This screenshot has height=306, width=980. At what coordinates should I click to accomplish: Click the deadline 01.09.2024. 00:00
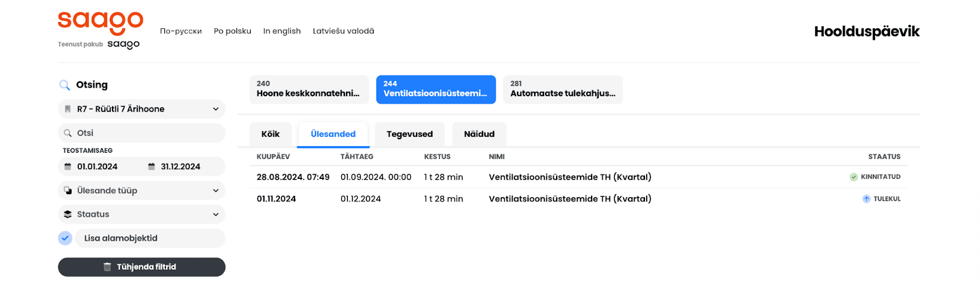(x=376, y=177)
